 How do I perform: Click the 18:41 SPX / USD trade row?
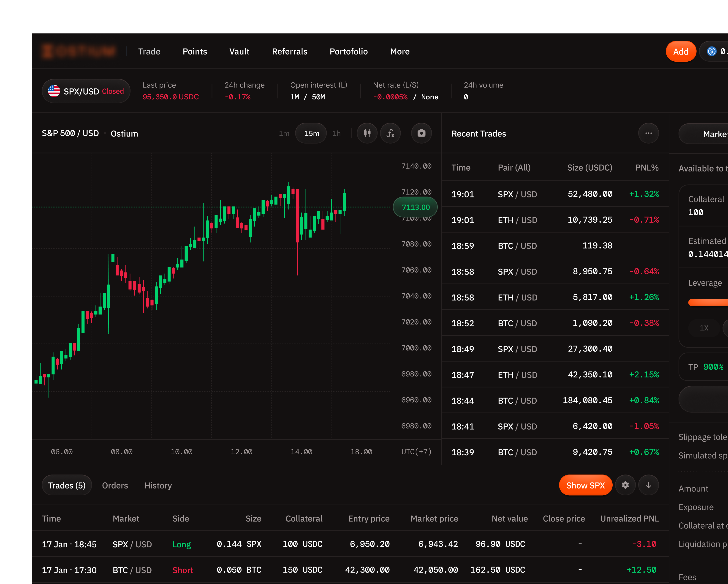coord(555,426)
